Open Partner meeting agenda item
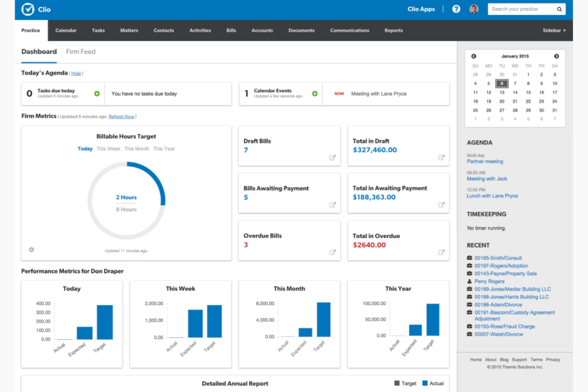 click(x=485, y=161)
